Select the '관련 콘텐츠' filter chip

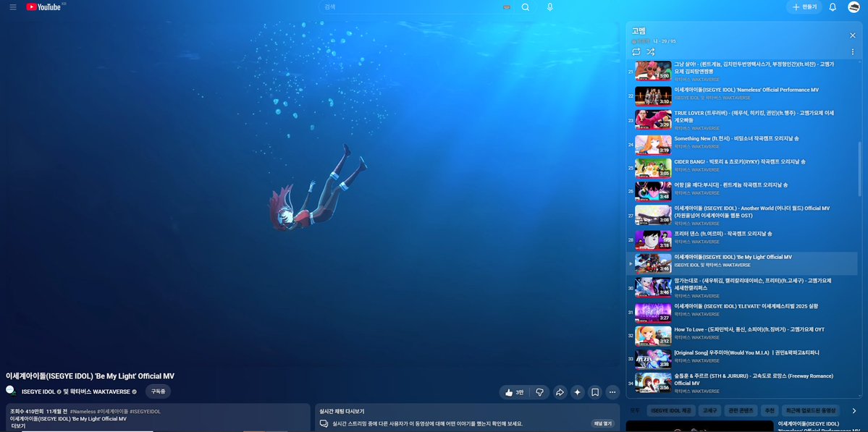(740, 411)
